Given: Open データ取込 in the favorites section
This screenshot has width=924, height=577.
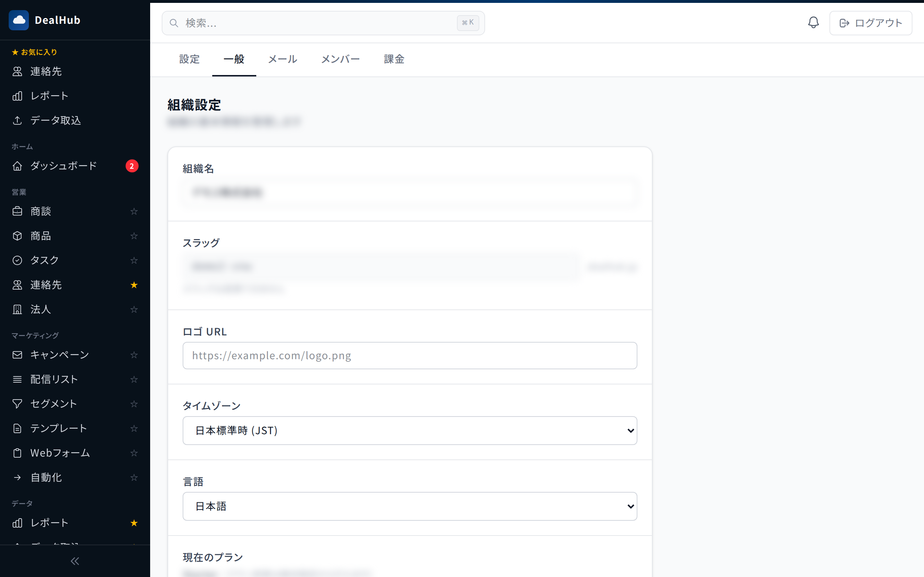Looking at the screenshot, I should [x=55, y=120].
